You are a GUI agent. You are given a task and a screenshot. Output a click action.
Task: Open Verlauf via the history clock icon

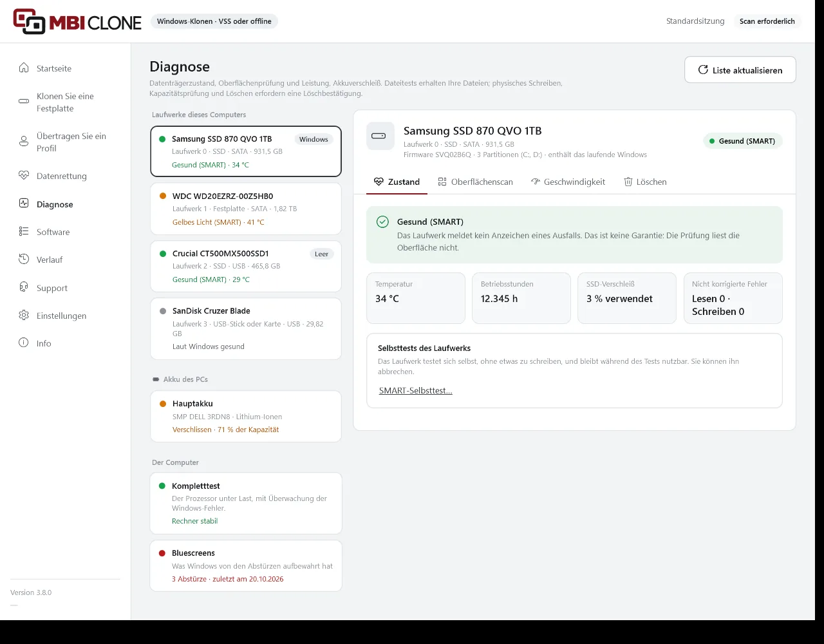point(24,259)
